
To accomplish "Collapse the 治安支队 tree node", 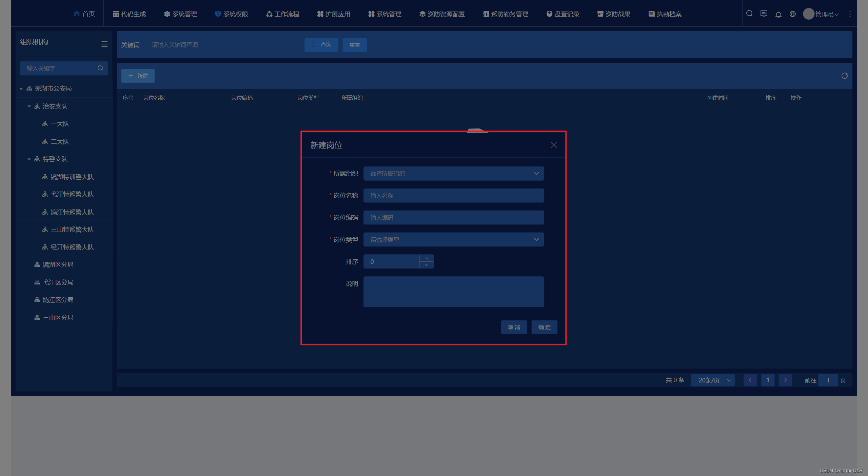I will (29, 106).
